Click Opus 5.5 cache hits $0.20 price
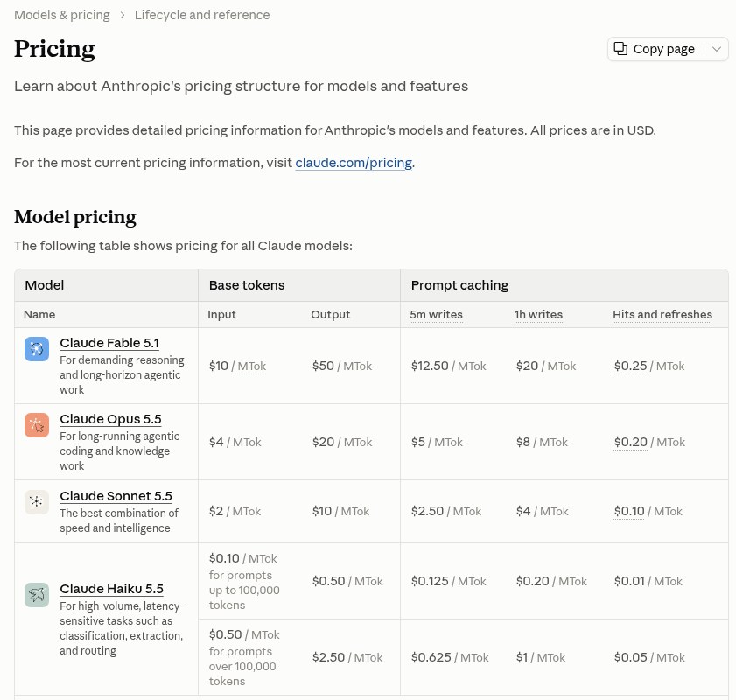The width and height of the screenshot is (736, 700). (x=649, y=442)
